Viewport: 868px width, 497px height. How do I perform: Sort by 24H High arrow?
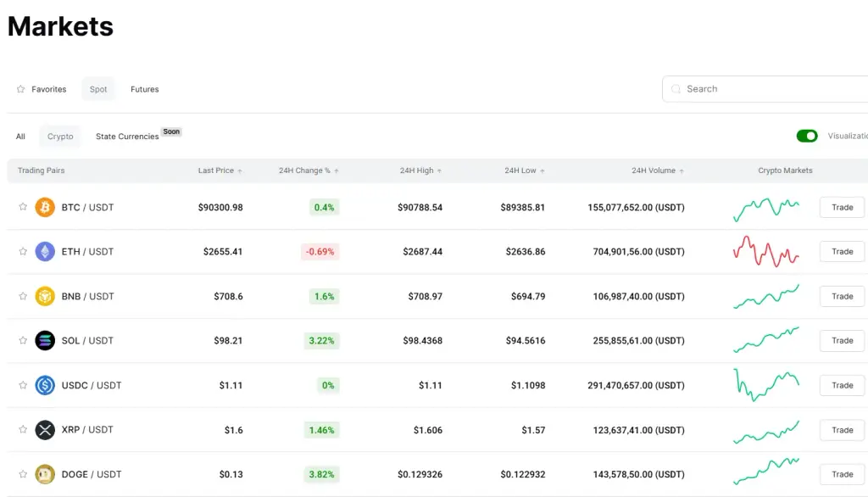click(x=440, y=171)
